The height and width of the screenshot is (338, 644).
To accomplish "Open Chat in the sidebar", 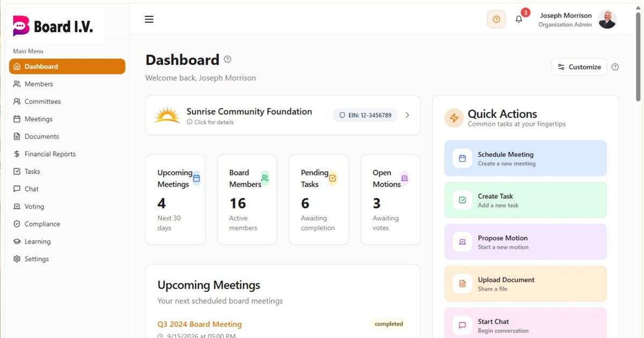I will point(67,189).
